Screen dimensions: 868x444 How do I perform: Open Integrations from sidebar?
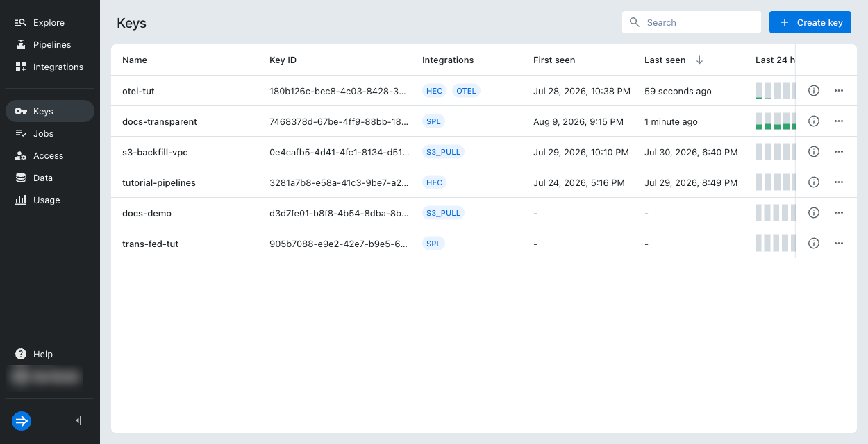[x=49, y=67]
